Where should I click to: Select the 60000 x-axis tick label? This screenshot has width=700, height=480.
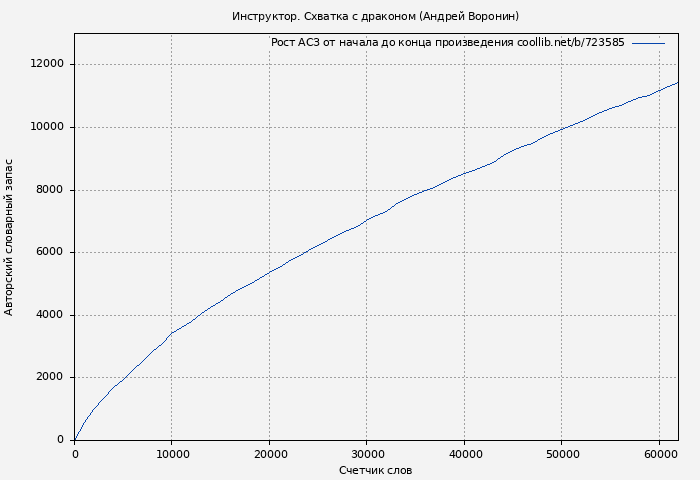pyautogui.click(x=659, y=454)
